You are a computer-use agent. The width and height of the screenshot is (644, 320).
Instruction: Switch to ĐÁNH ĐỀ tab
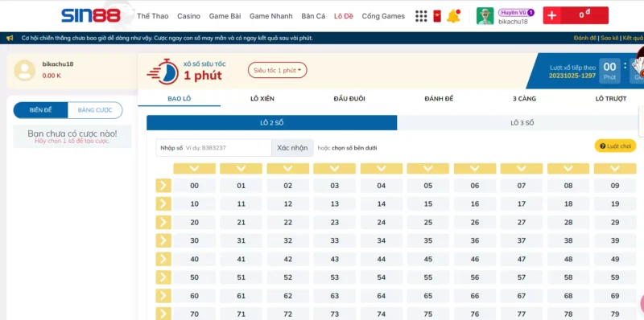click(x=439, y=98)
